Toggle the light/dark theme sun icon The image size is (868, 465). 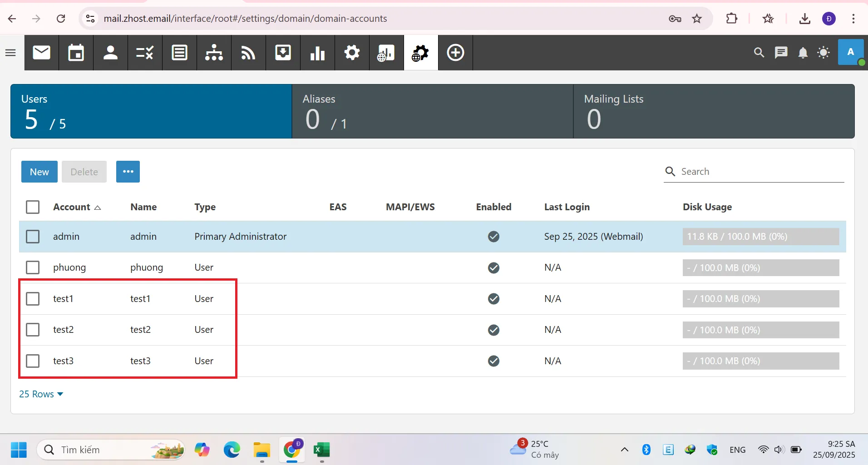point(824,53)
